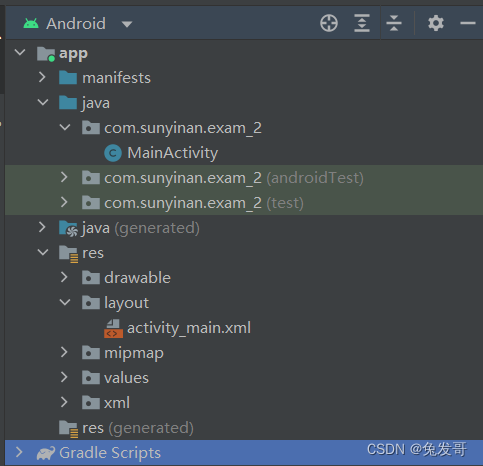Click the manifests folder icon
This screenshot has height=466, width=483.
point(68,78)
